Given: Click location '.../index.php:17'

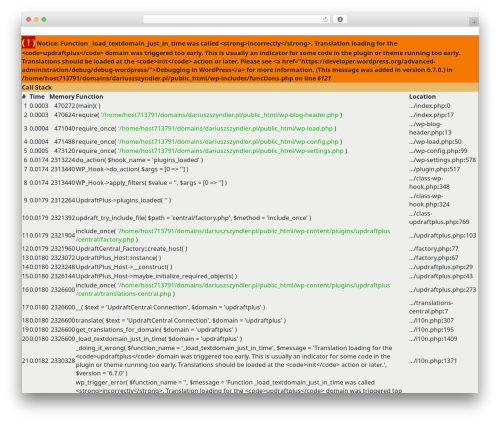Looking at the screenshot, I should pyautogui.click(x=431, y=115).
